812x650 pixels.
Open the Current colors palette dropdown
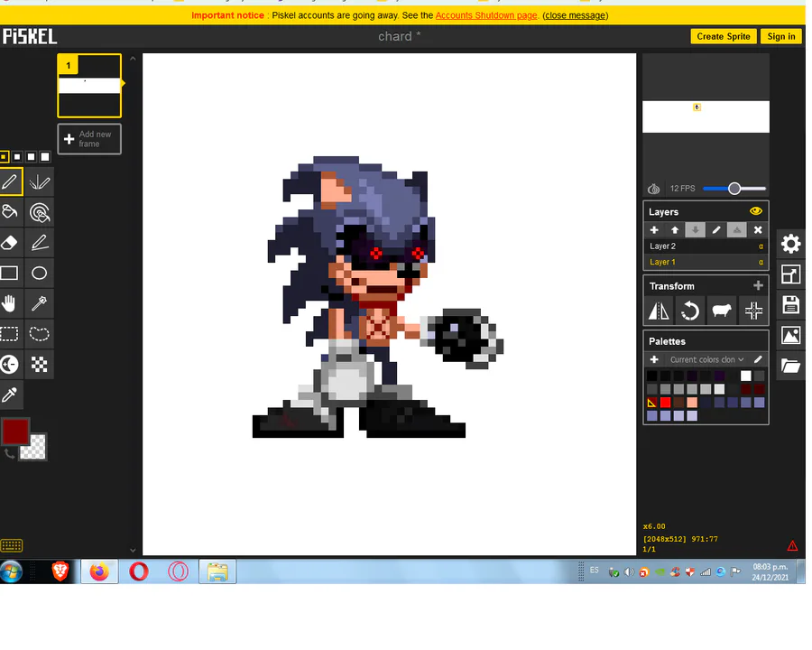(x=706, y=359)
